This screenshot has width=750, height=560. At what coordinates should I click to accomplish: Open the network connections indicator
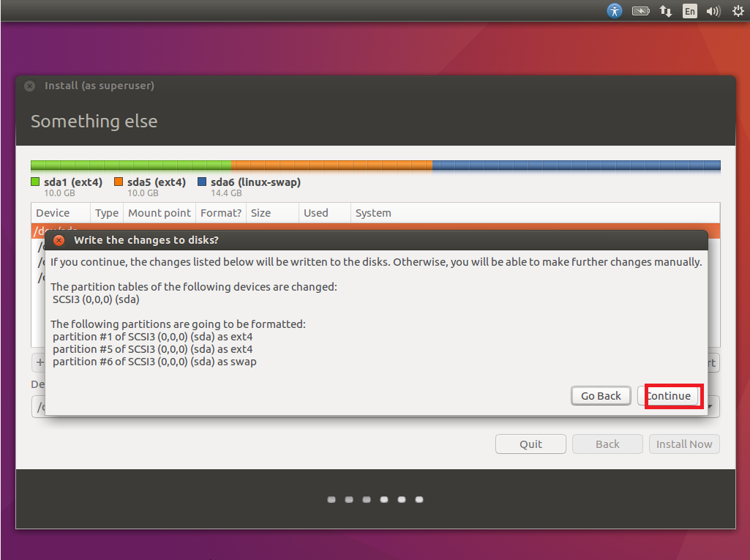[x=666, y=11]
